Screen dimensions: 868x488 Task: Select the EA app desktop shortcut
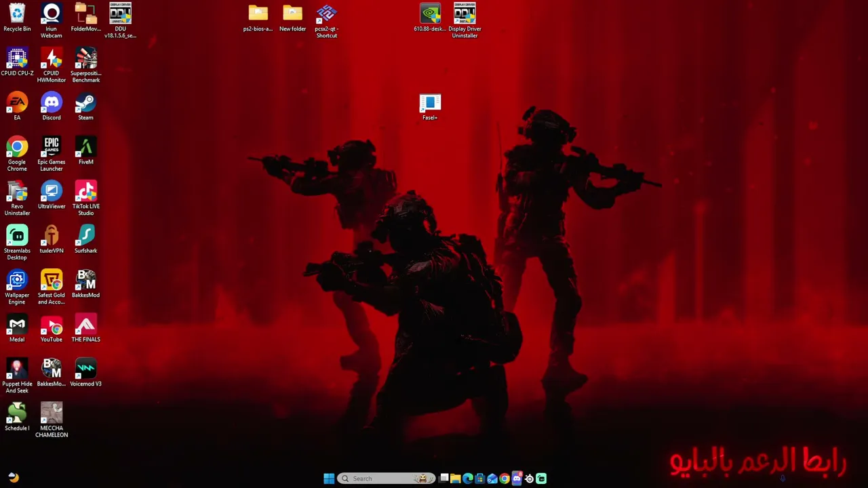(17, 107)
